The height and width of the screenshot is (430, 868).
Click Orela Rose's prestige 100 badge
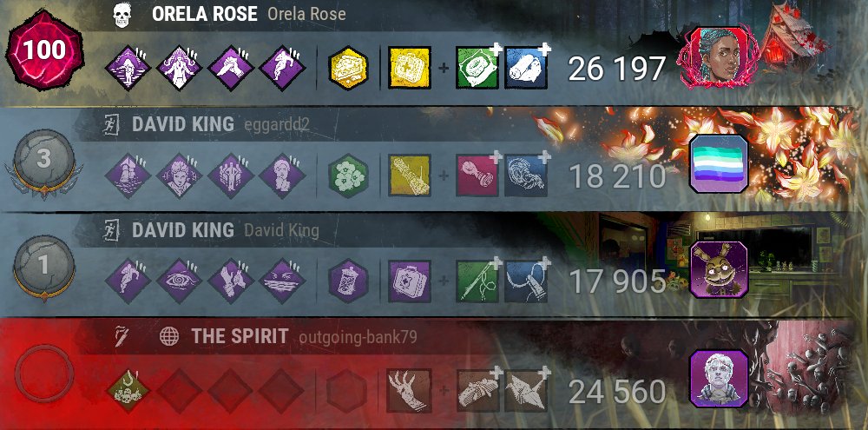pyautogui.click(x=44, y=53)
